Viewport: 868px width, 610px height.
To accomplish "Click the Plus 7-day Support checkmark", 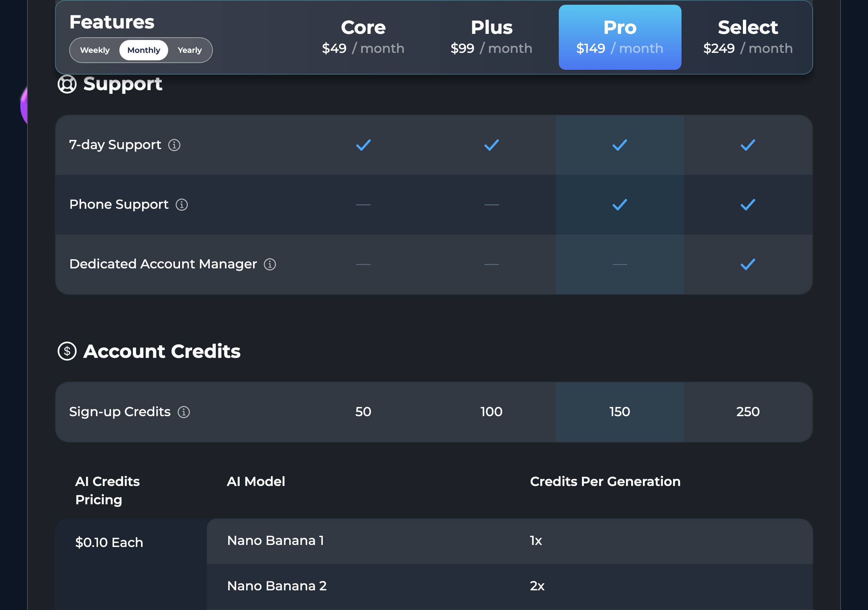I will coord(491,145).
